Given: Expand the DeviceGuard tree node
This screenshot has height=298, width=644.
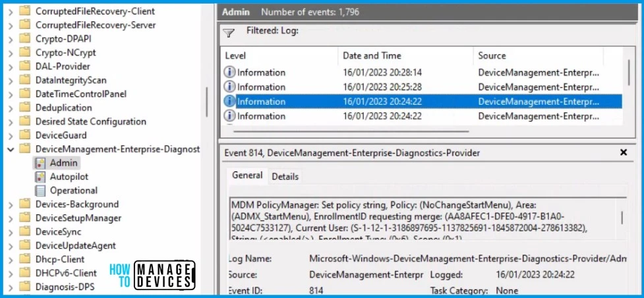Looking at the screenshot, I should click(x=11, y=135).
